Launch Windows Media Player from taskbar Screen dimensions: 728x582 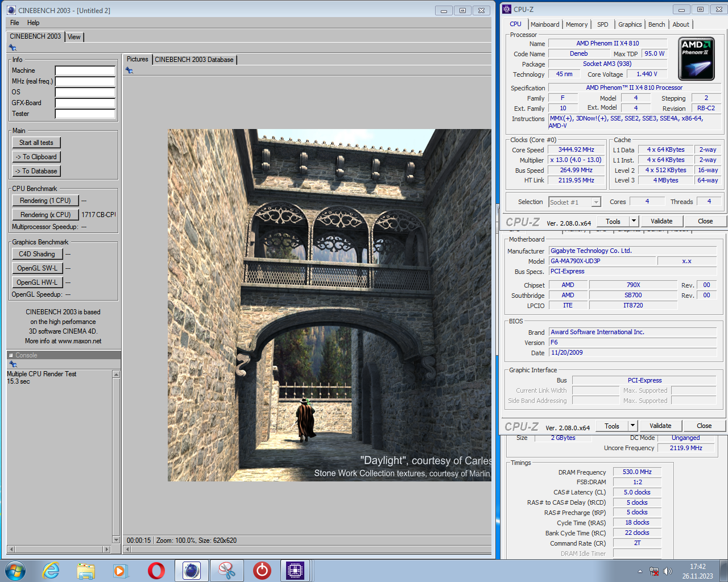point(121,571)
